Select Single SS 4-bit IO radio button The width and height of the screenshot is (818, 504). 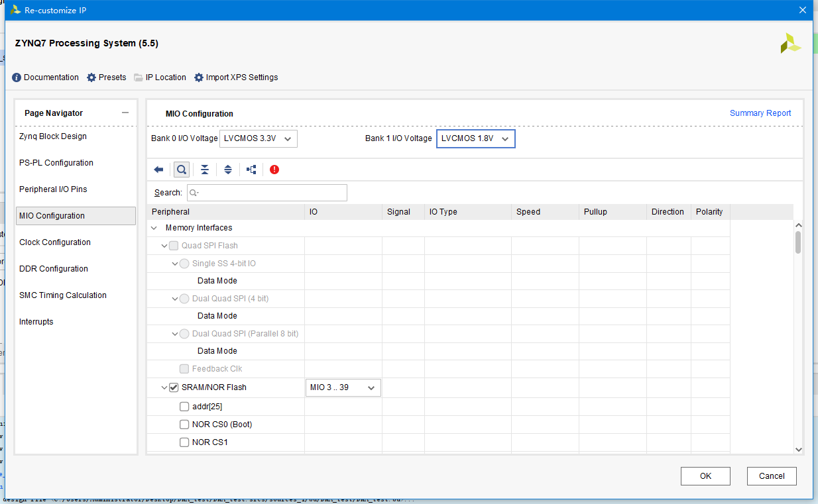[x=184, y=264]
